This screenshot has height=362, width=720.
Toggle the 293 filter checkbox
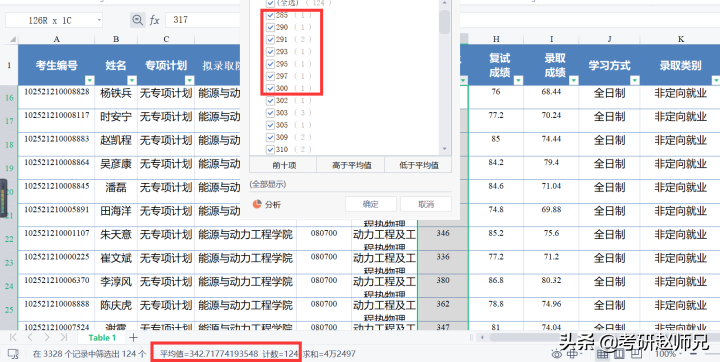pyautogui.click(x=270, y=51)
